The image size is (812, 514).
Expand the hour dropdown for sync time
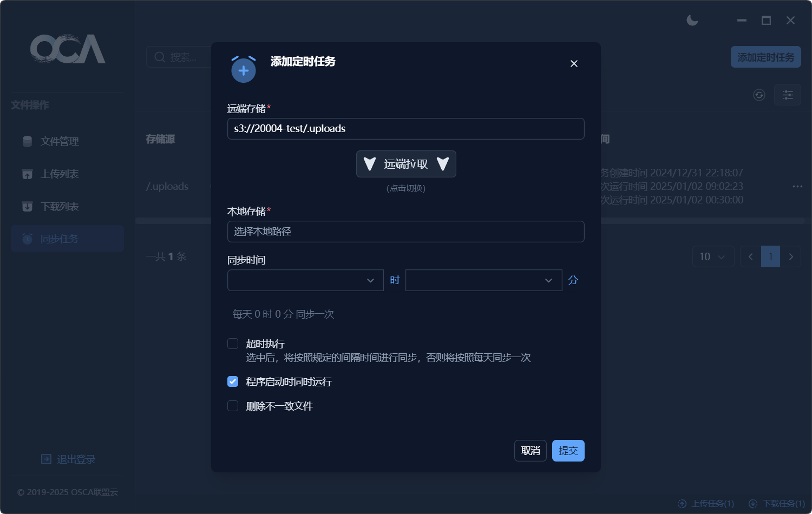[x=305, y=280]
